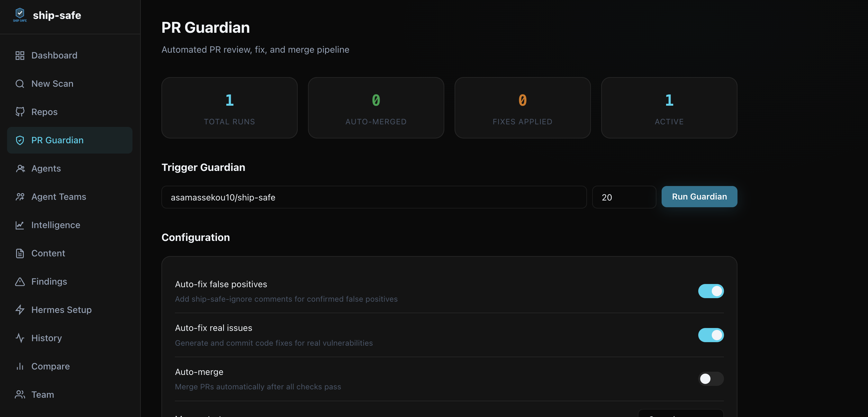Click the ship-safe brand name
Screen dimensions: 868x417
(x=57, y=15)
